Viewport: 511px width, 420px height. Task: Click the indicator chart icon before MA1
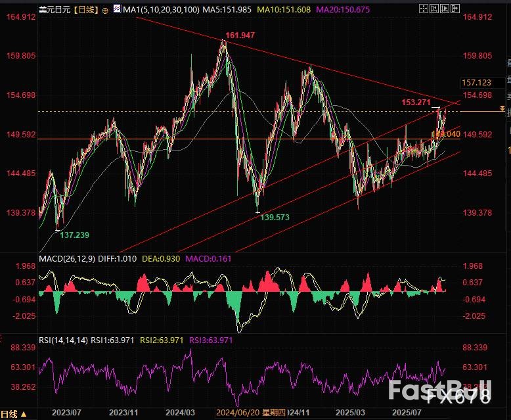pyautogui.click(x=117, y=11)
